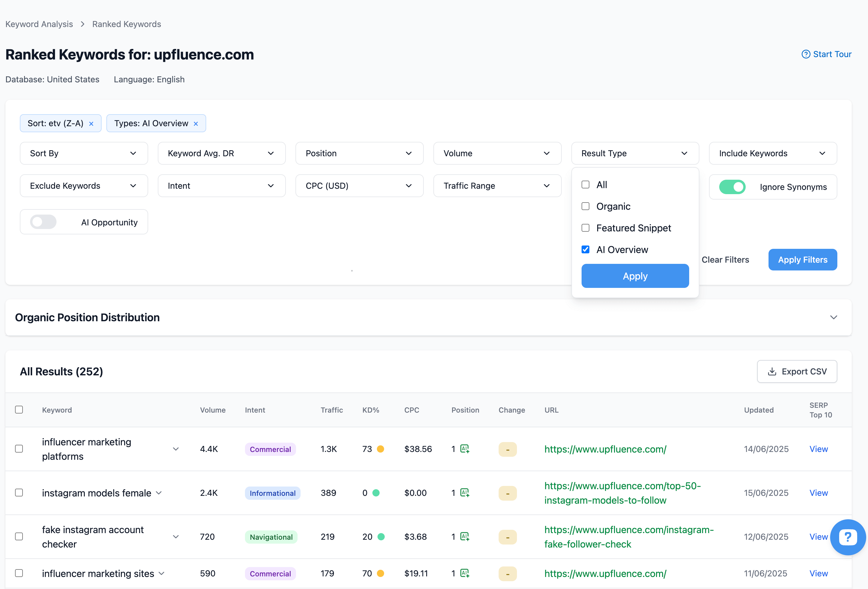Uncheck the AI Overview checkbox

coord(585,249)
